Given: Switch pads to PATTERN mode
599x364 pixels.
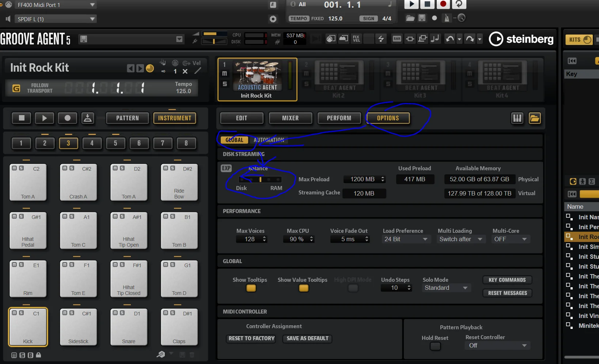Looking at the screenshot, I should click(x=128, y=118).
